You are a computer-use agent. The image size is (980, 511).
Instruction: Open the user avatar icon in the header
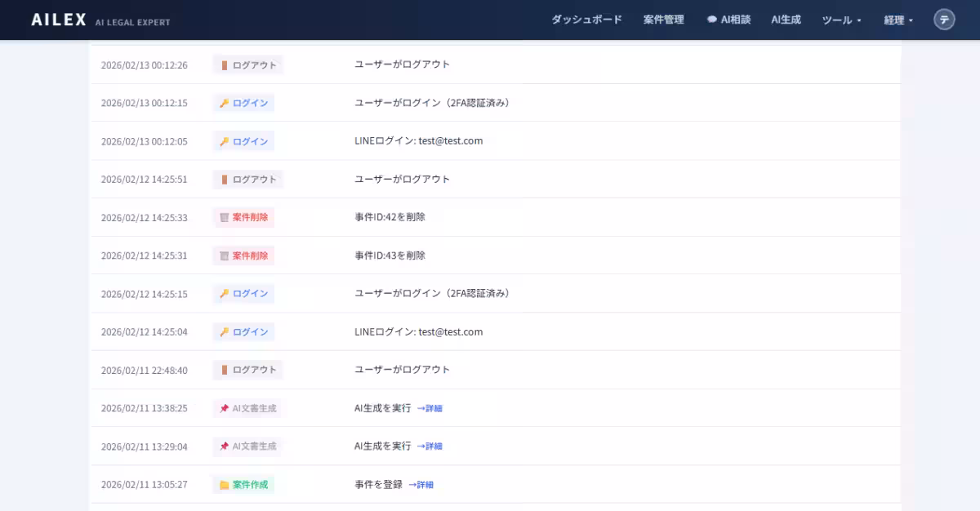[x=944, y=19]
